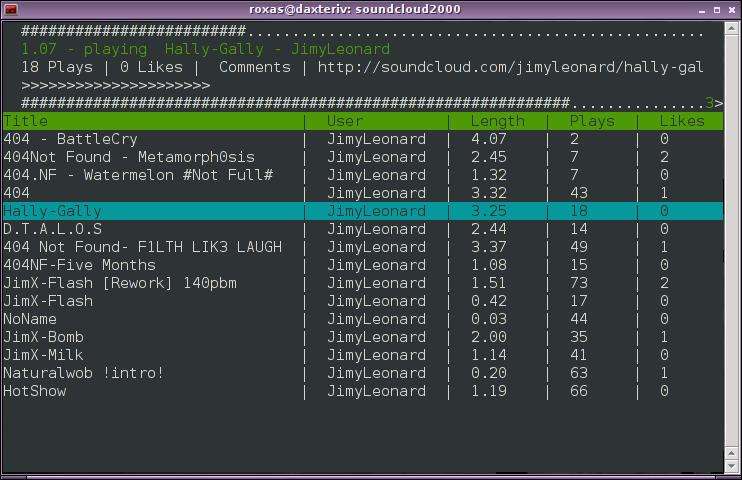Click the terminal window menu icon in title bar
The width and height of the screenshot is (742, 480).
(x=10, y=9)
